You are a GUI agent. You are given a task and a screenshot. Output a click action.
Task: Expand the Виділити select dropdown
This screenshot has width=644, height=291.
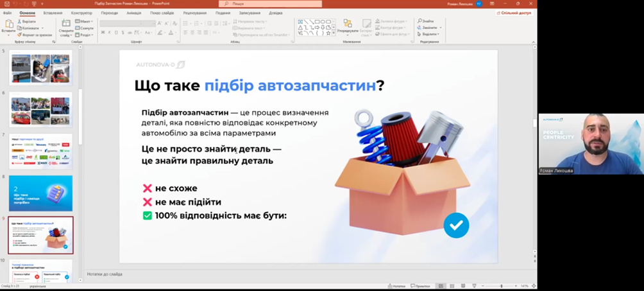point(430,35)
